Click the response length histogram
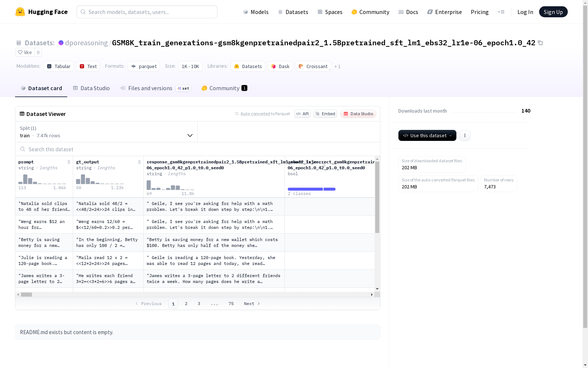The image size is (588, 368). click(x=171, y=185)
